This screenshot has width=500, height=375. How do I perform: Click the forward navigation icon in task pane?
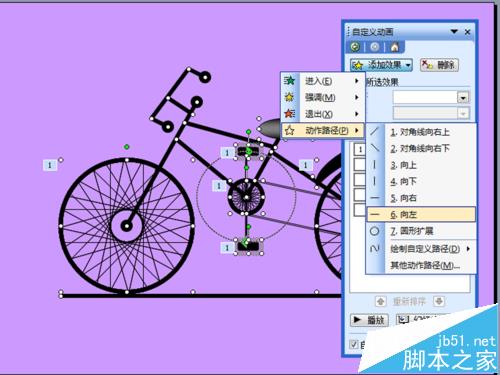pyautogui.click(x=375, y=47)
